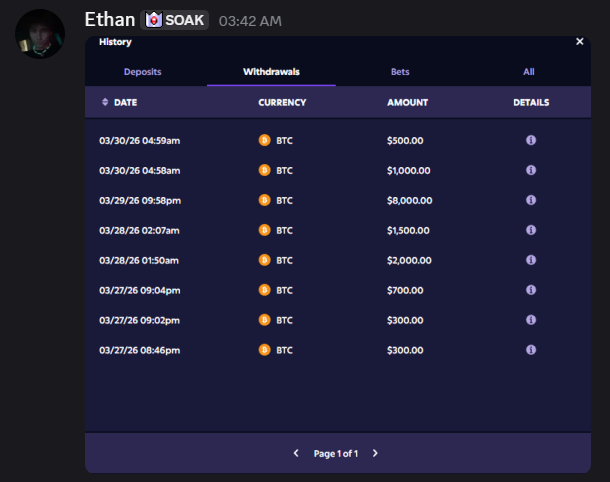This screenshot has width=610, height=482.
Task: Click the SOAK tag label
Action: pyautogui.click(x=184, y=20)
